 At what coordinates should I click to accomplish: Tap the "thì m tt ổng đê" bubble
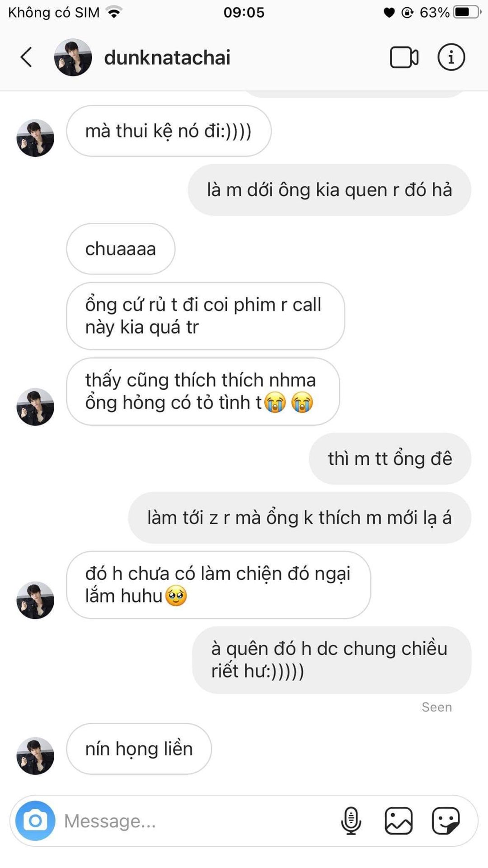point(390,458)
